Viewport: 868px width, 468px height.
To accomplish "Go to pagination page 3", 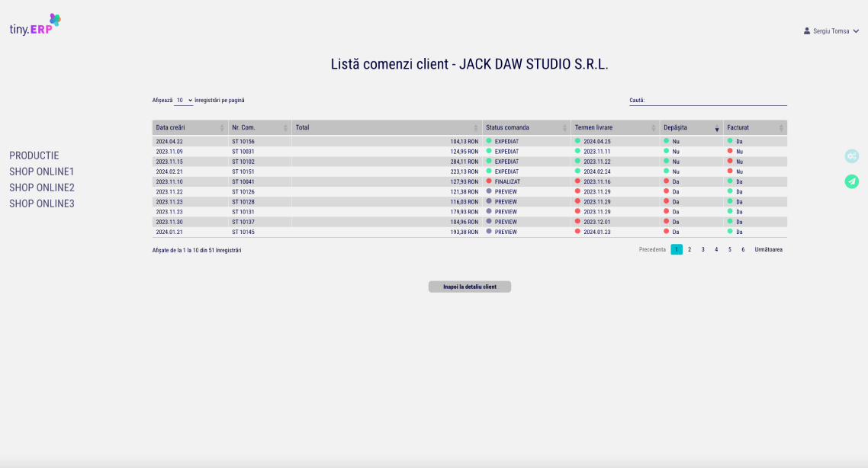I will click(x=703, y=249).
